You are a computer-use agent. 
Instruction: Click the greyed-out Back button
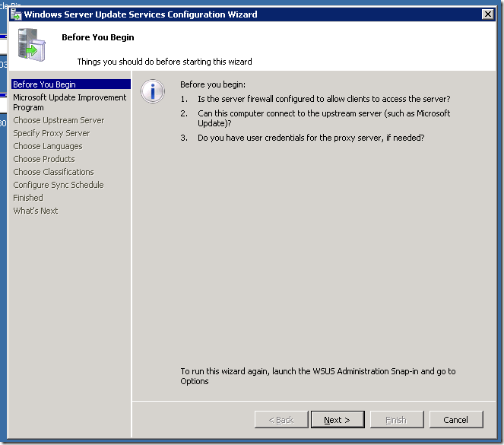point(279,420)
